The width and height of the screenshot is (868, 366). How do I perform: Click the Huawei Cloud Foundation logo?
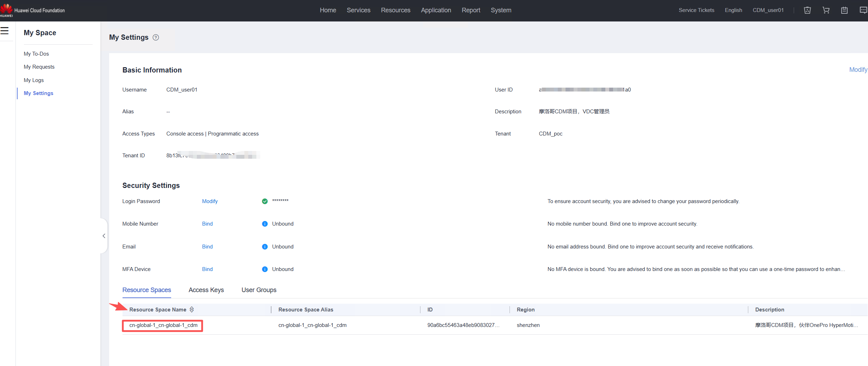[32, 10]
